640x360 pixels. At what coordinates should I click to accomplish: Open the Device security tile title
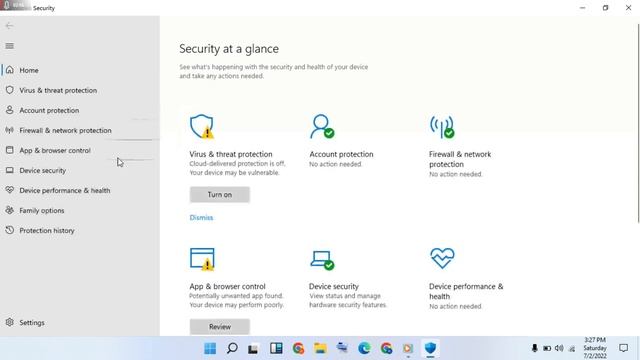point(334,287)
